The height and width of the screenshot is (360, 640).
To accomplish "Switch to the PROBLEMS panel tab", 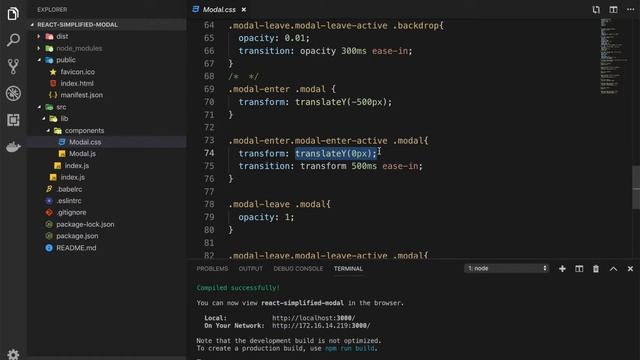I will [x=212, y=269].
